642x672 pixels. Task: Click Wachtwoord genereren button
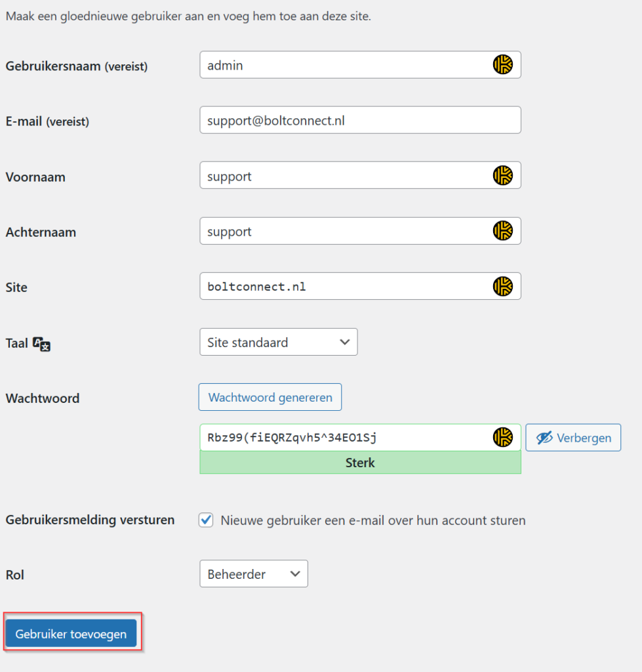click(270, 397)
